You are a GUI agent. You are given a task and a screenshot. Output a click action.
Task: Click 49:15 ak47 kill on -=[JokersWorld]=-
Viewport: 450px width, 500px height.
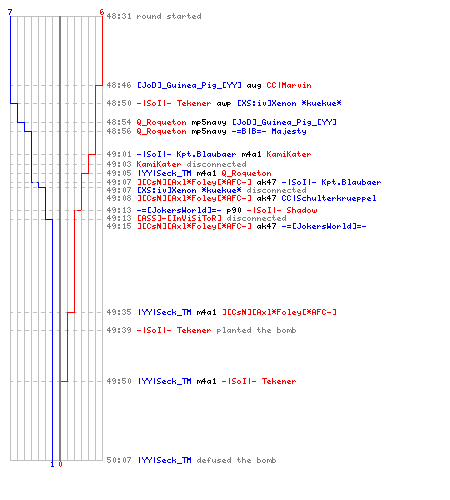(236, 226)
